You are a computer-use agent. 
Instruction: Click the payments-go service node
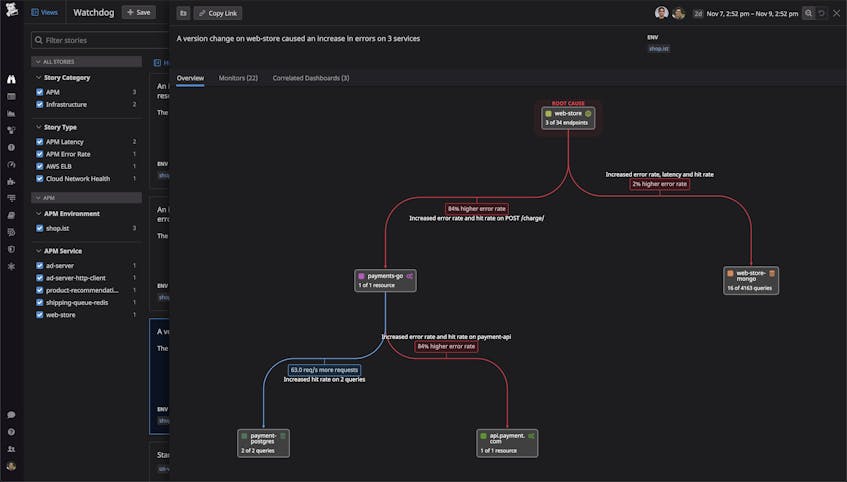coord(385,280)
